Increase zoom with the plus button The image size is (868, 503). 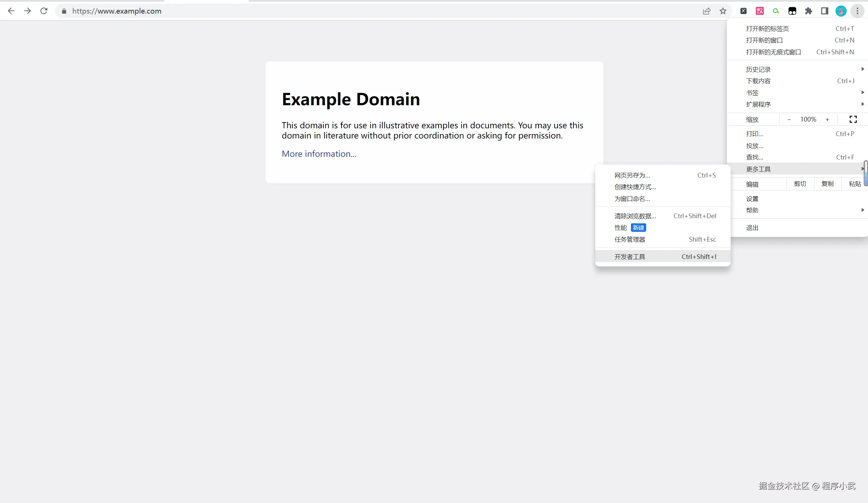pos(827,119)
